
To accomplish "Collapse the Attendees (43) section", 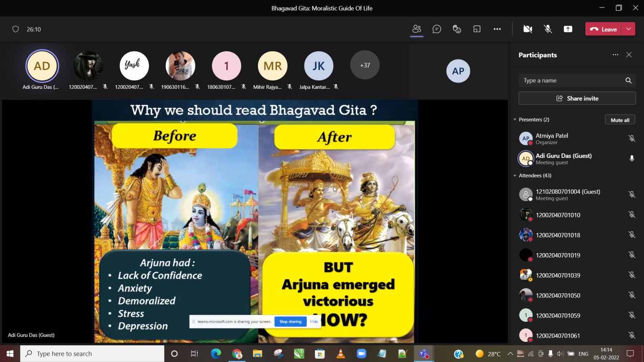I will (515, 176).
